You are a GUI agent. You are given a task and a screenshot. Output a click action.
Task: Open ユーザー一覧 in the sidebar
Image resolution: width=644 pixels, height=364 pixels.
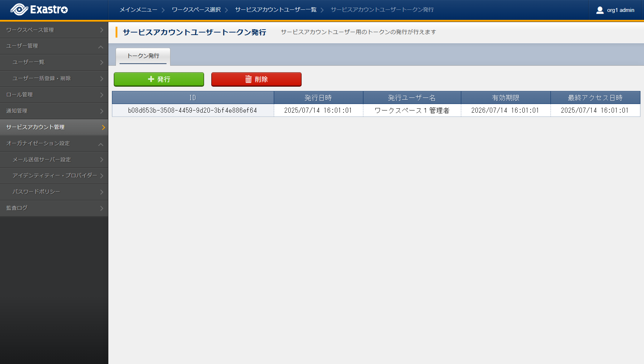click(29, 62)
